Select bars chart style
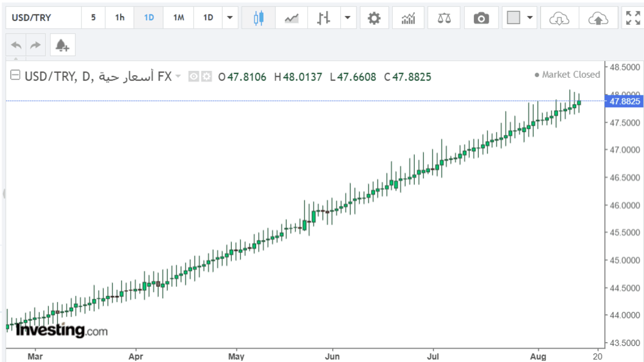This screenshot has width=644, height=362. (323, 18)
